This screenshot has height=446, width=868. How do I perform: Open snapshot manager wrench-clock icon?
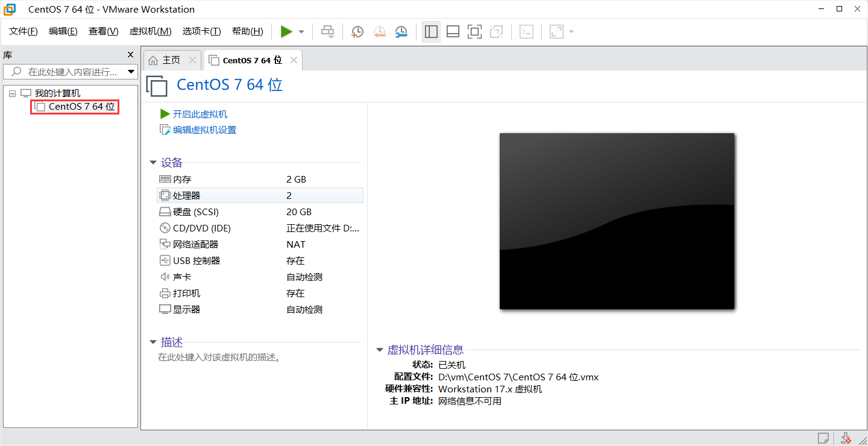pyautogui.click(x=401, y=32)
